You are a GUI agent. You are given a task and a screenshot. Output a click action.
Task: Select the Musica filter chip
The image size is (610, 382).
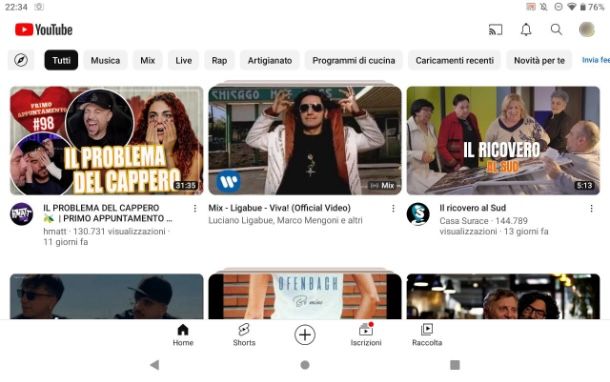pos(105,60)
